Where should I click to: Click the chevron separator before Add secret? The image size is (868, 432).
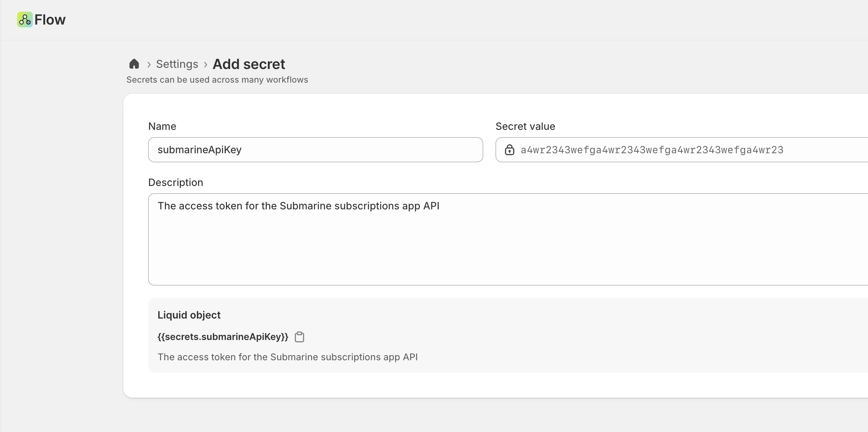coord(205,64)
